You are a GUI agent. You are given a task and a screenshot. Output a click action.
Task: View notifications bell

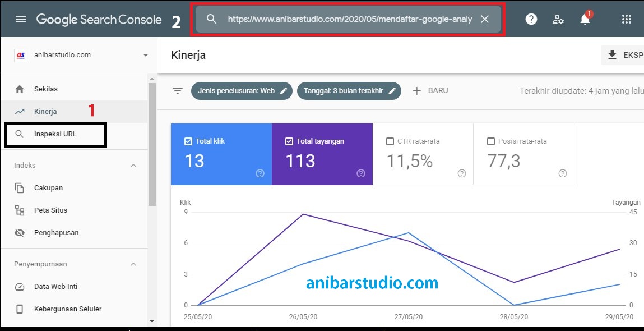pyautogui.click(x=585, y=19)
